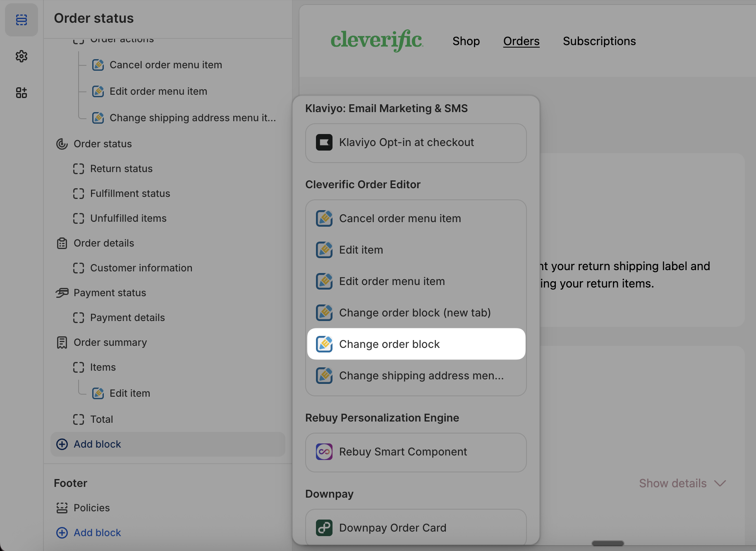Select the Items block
The width and height of the screenshot is (756, 551).
click(103, 367)
